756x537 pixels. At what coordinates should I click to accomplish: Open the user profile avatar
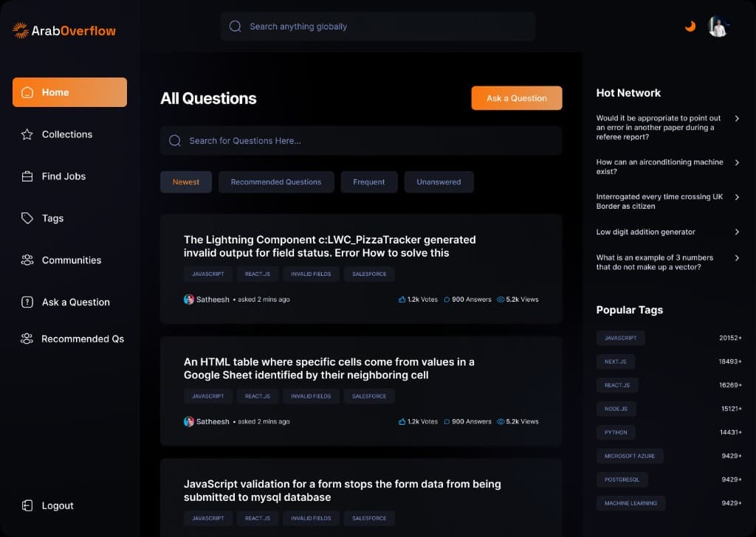[x=718, y=27]
